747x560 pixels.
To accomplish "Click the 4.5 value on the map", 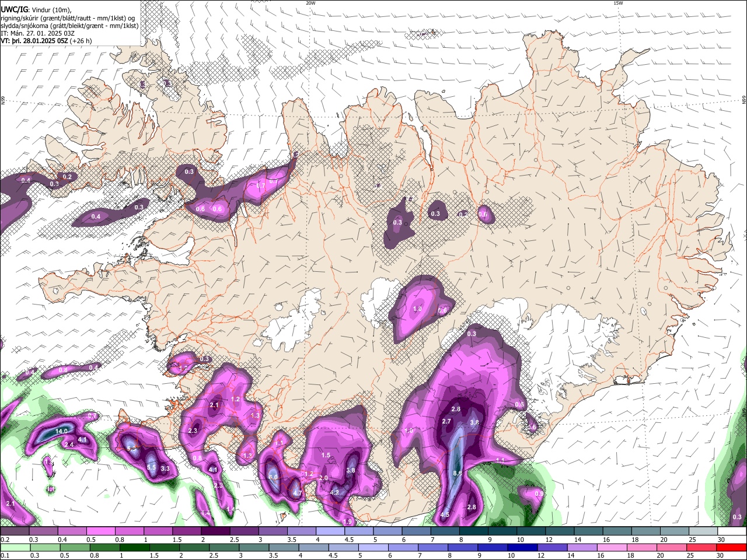I will point(445,514).
